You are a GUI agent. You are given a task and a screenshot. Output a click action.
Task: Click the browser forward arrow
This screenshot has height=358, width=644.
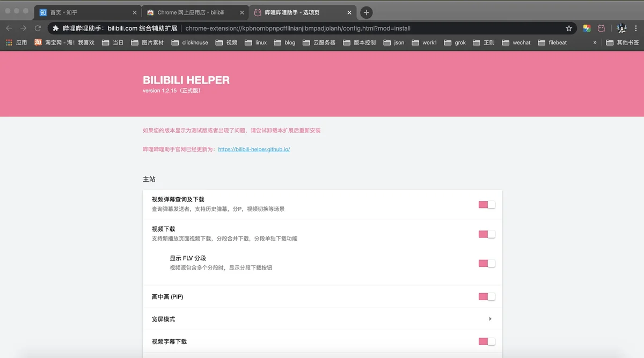coord(23,28)
